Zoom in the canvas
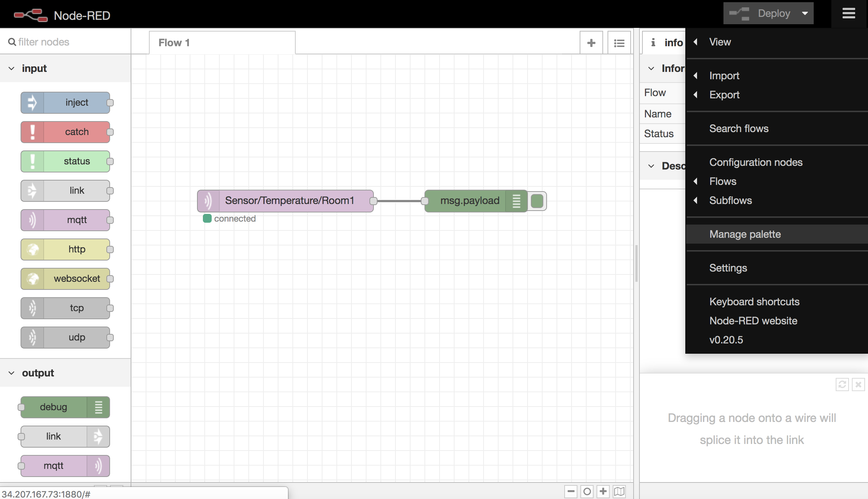This screenshot has height=499, width=868. [x=603, y=491]
